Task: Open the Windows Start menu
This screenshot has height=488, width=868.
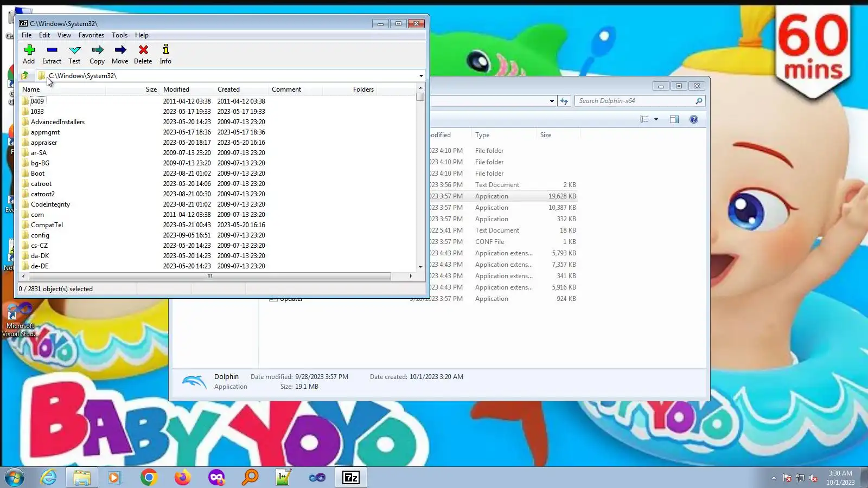Action: (15, 478)
